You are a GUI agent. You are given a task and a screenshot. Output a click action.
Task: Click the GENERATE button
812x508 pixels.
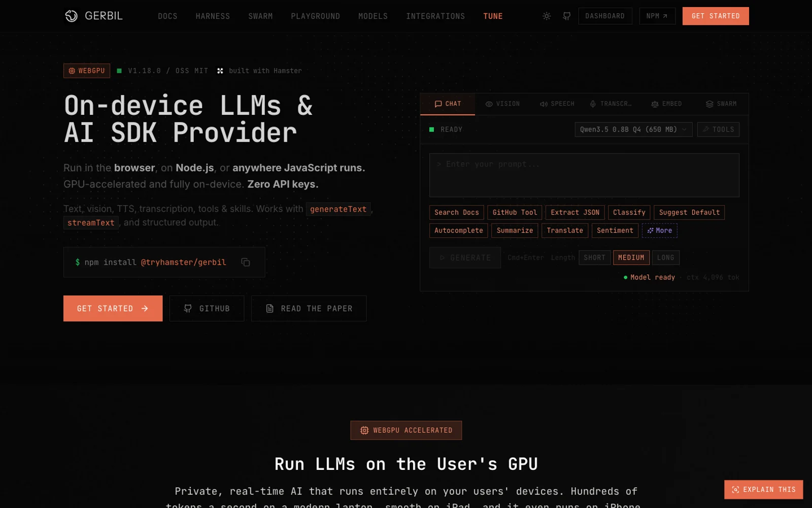click(x=465, y=258)
